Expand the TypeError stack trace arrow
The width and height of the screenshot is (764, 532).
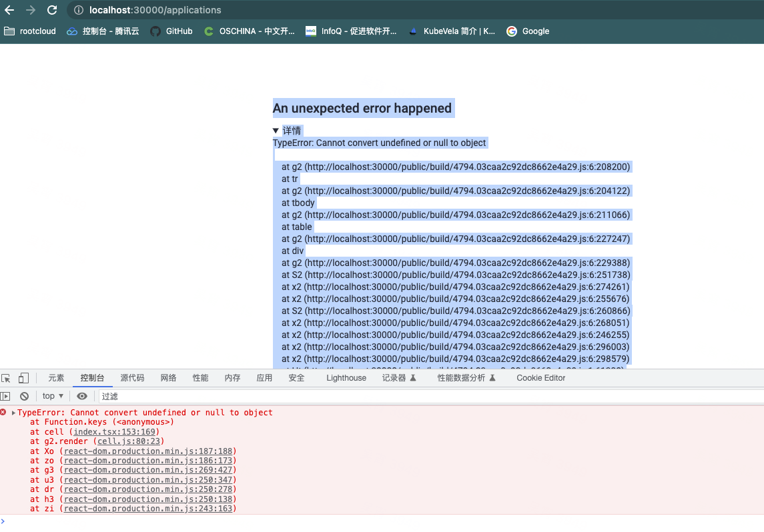pos(13,412)
